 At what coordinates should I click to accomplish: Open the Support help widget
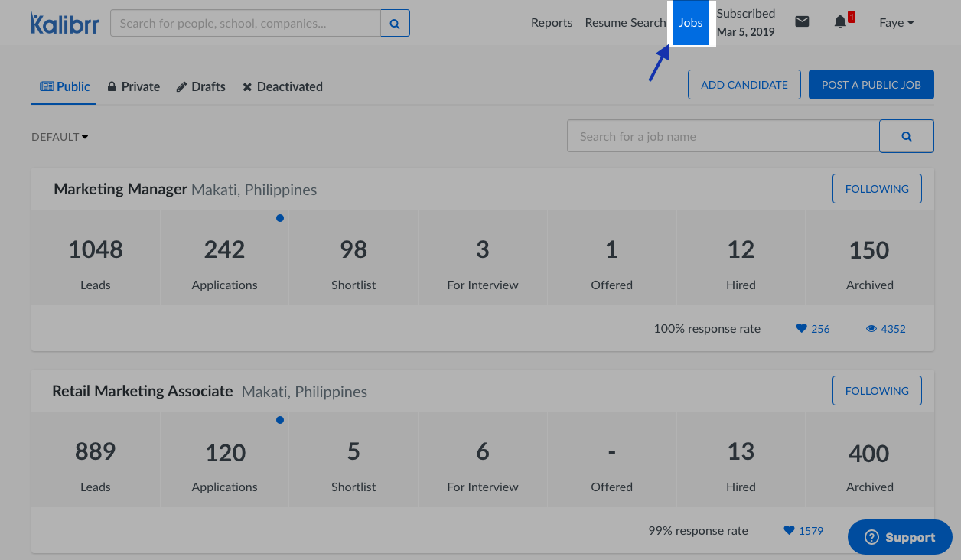pos(900,538)
